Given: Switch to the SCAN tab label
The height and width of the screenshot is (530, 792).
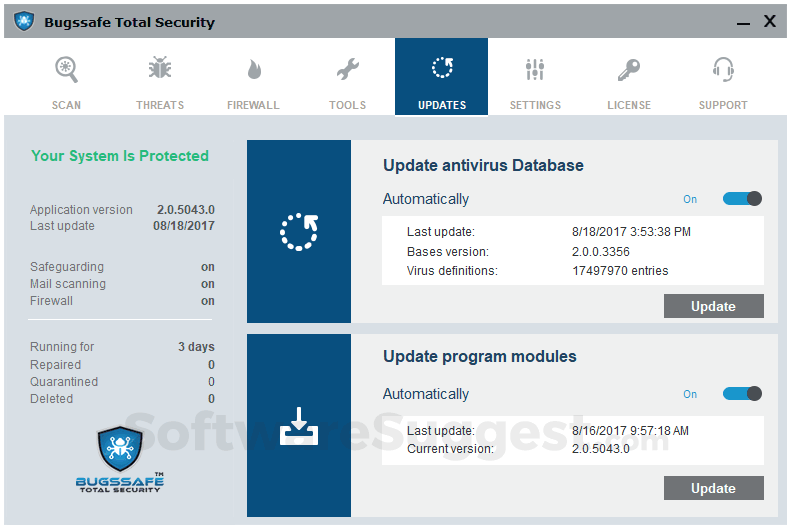Looking at the screenshot, I should (66, 105).
